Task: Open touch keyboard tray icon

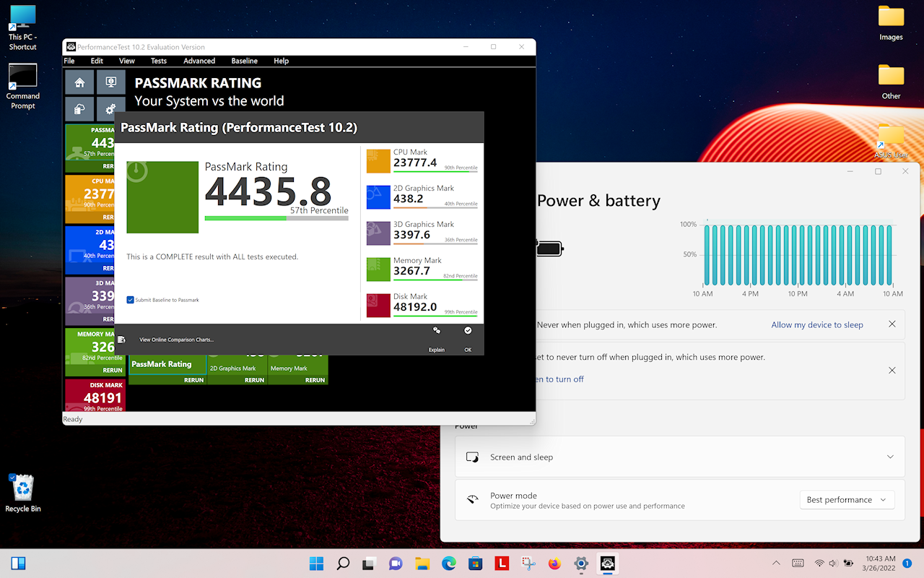Action: coord(798,564)
